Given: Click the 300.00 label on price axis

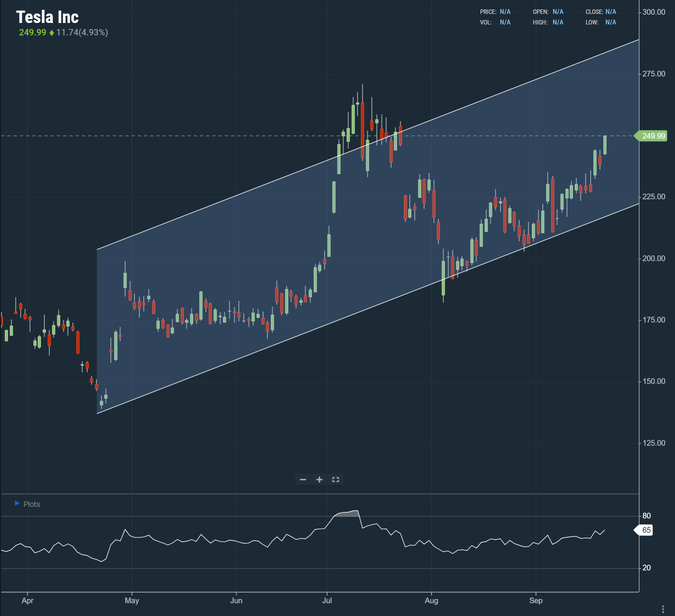Looking at the screenshot, I should 654,12.
